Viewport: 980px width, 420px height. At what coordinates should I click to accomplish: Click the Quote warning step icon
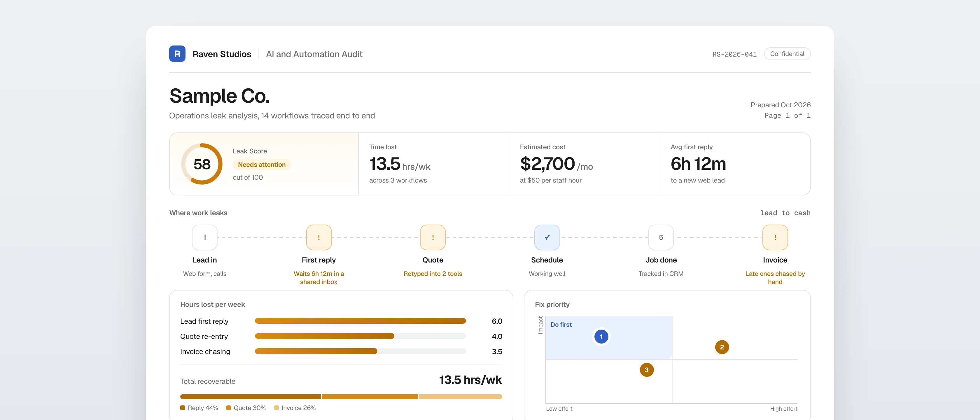[x=433, y=237]
